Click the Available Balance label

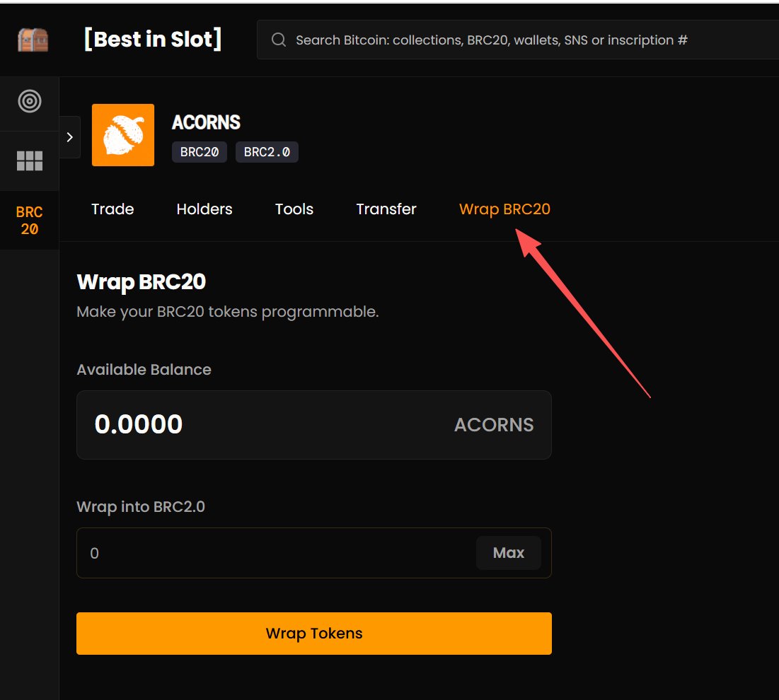(144, 369)
